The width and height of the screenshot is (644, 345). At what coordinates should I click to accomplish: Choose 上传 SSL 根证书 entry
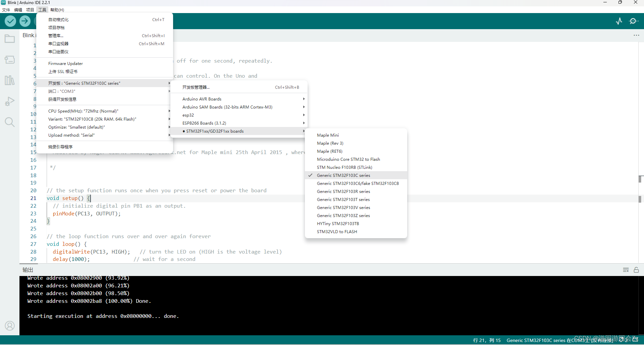pos(104,71)
